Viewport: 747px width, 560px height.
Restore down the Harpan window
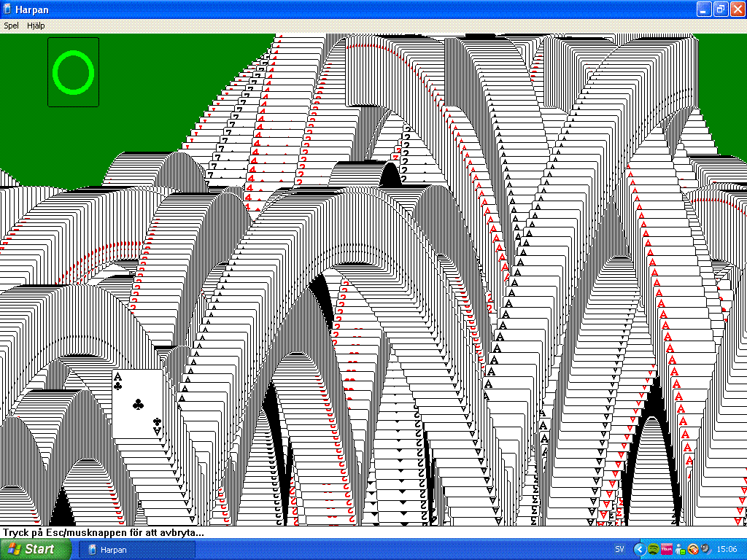[721, 9]
